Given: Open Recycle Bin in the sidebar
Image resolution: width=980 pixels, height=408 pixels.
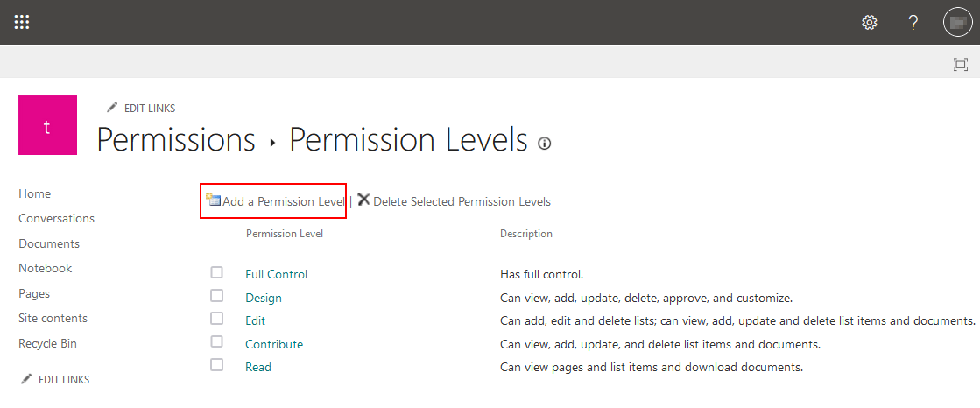Looking at the screenshot, I should click(x=47, y=343).
